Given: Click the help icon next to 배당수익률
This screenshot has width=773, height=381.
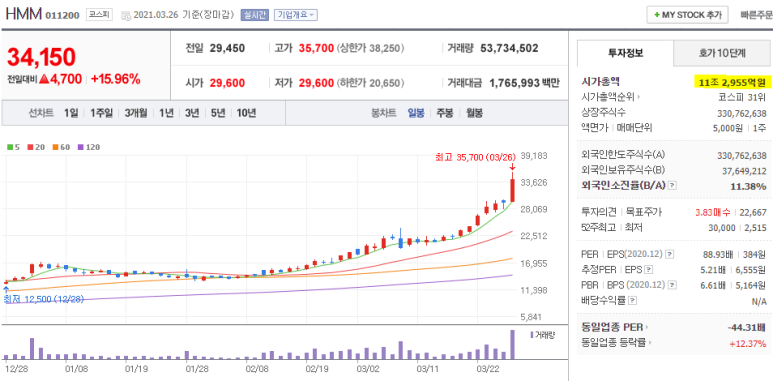Looking at the screenshot, I should tap(633, 300).
